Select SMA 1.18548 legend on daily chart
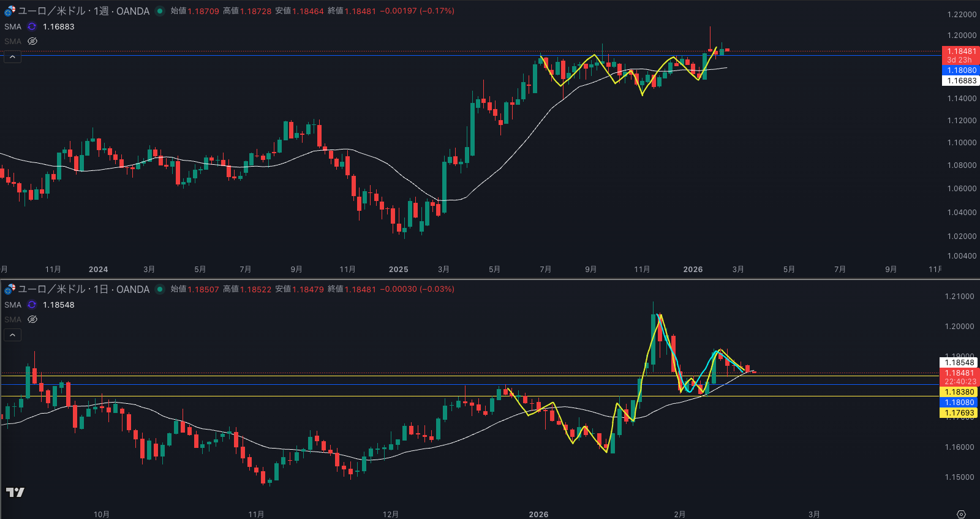 coord(12,305)
